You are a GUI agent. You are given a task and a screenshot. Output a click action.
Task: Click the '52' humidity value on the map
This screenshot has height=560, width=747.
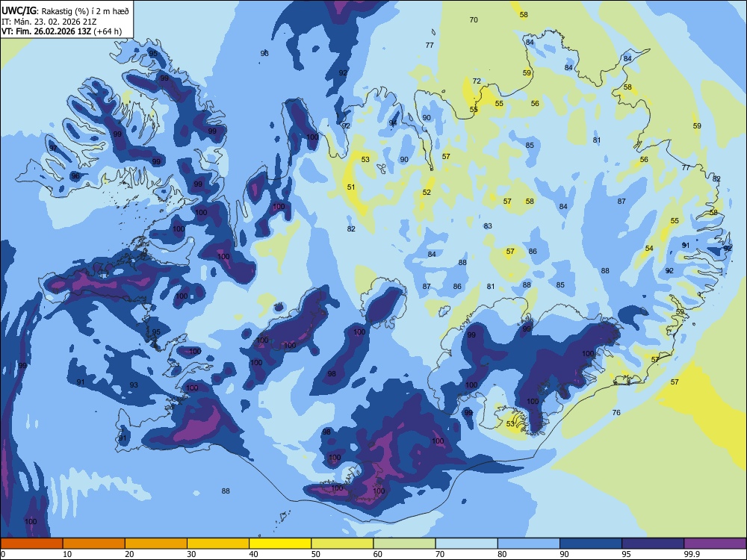tap(427, 193)
